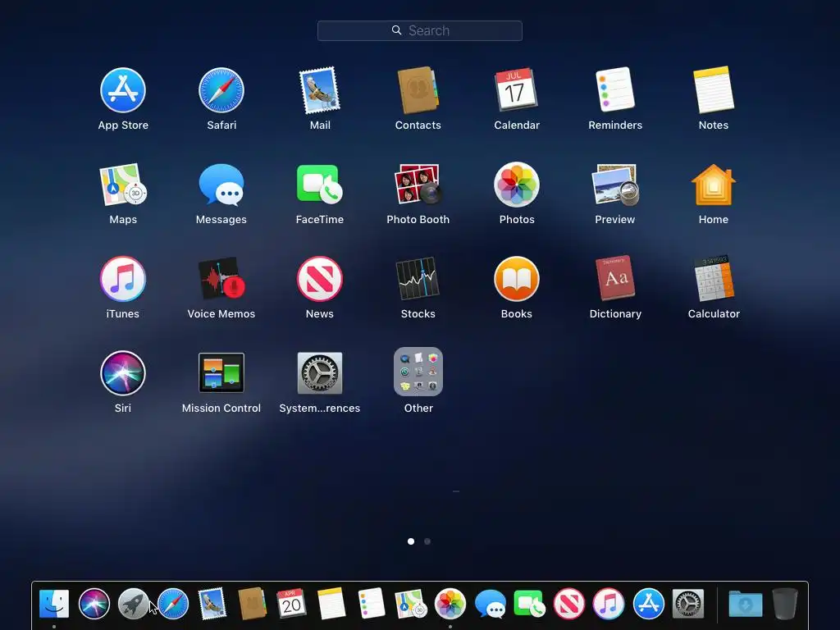The image size is (840, 630).
Task: Switch to second Launchpad page dot
Action: pos(427,541)
